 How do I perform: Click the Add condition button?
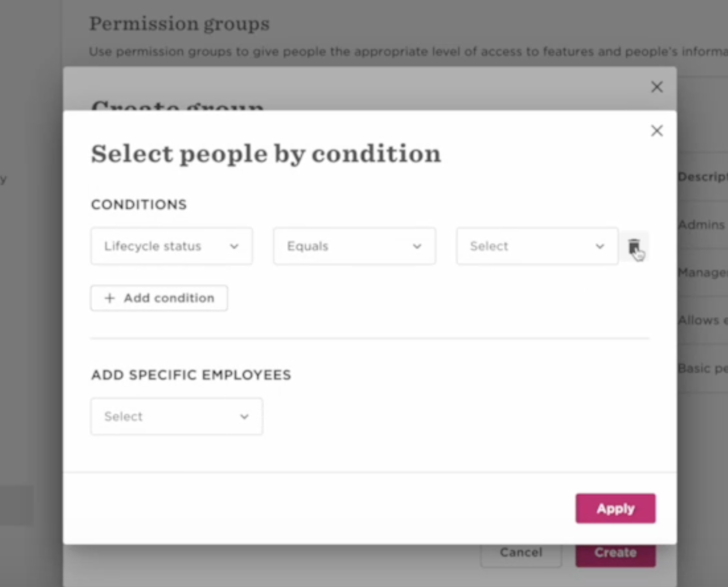click(x=159, y=298)
